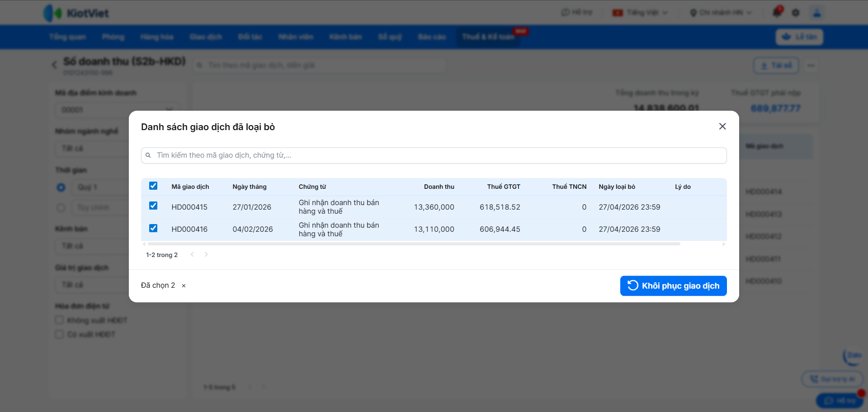Open the business location code '00001' dropdown
This screenshot has width=868, height=412.
(118, 110)
